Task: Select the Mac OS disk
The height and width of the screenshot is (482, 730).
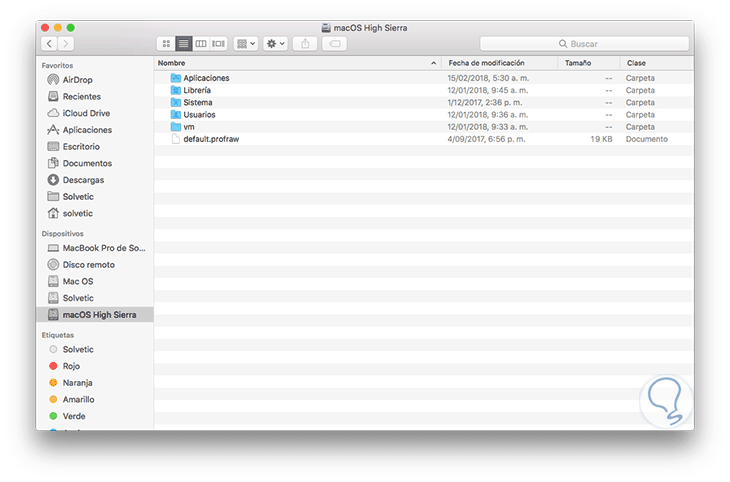Action: pyautogui.click(x=95, y=282)
